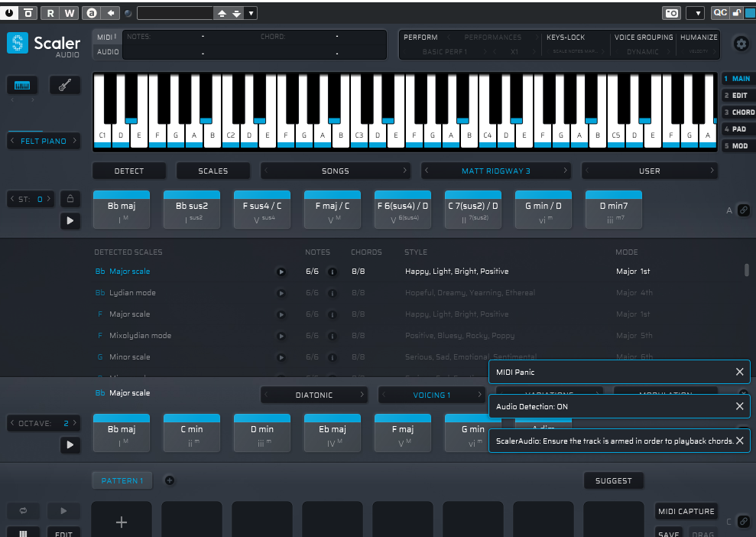Toggle the AUDIO input mode
756x537 pixels.
click(106, 52)
